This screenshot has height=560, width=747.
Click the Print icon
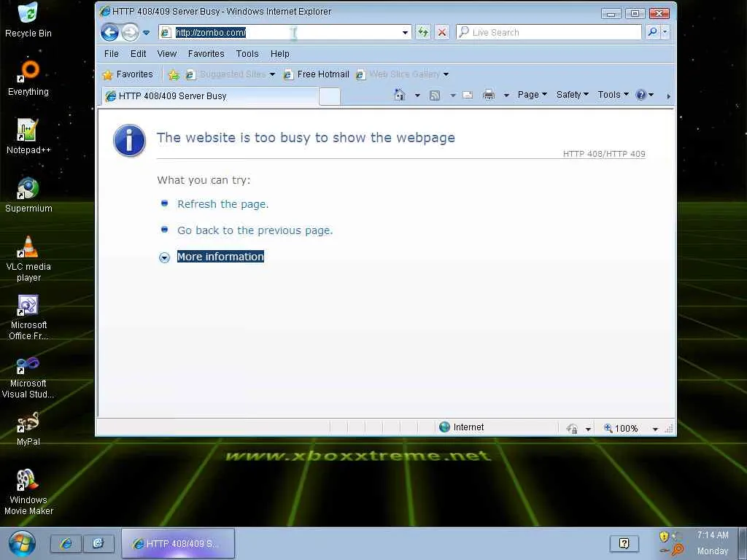[x=489, y=95]
